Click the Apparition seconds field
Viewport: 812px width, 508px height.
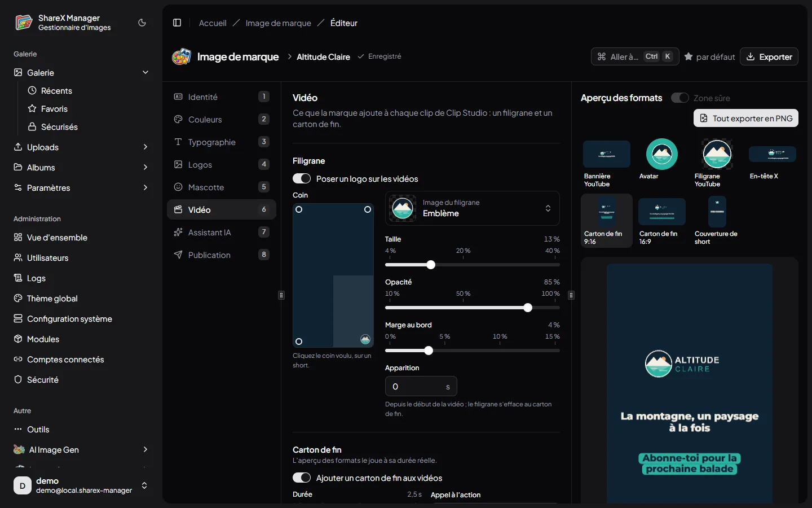click(x=421, y=387)
